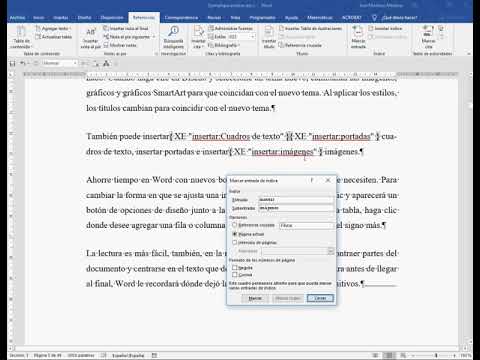Click the Subentrada input field
The image size is (480, 360).
click(296, 208)
